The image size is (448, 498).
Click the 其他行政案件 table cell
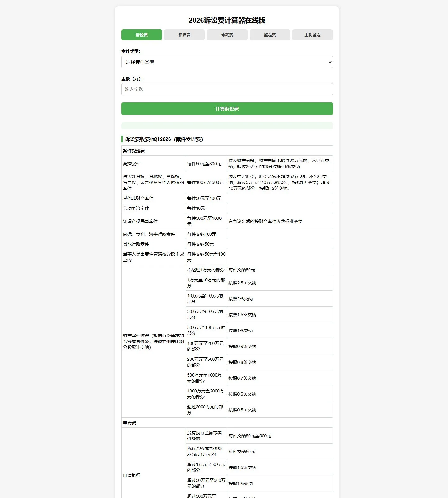[x=154, y=244]
